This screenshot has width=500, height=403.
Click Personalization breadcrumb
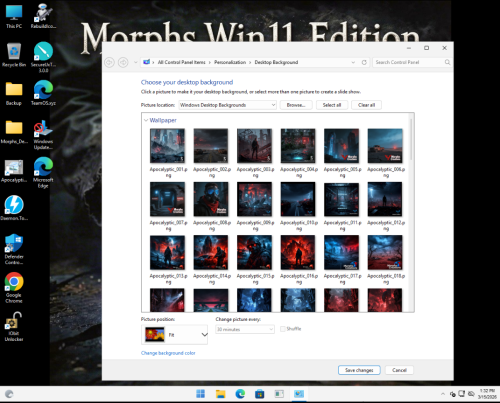point(230,62)
